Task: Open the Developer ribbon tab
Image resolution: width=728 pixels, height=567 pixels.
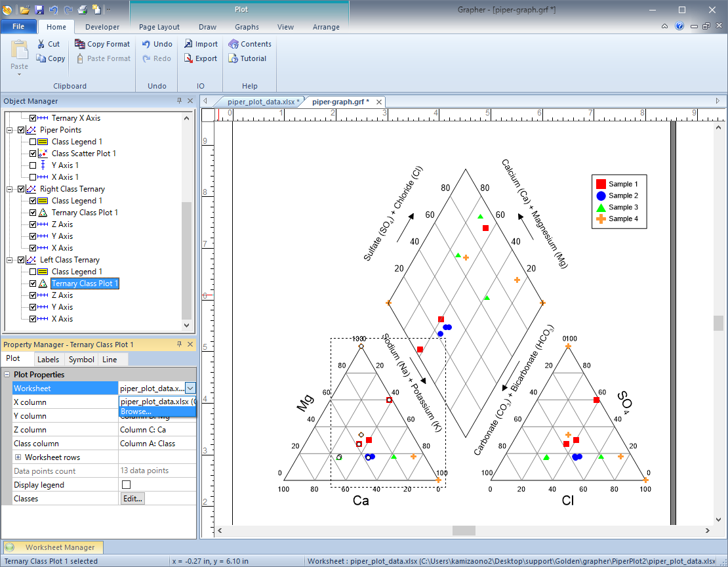Action: (102, 27)
